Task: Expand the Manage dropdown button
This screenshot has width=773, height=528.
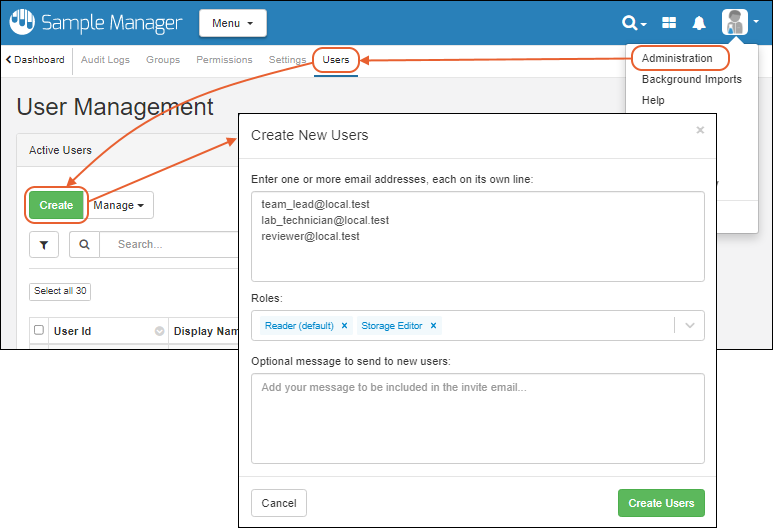Action: 119,205
